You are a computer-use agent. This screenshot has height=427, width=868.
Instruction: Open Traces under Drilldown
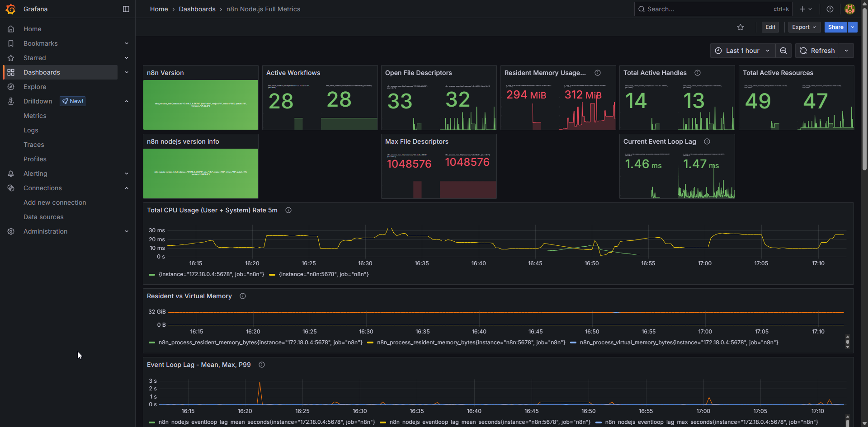[34, 145]
